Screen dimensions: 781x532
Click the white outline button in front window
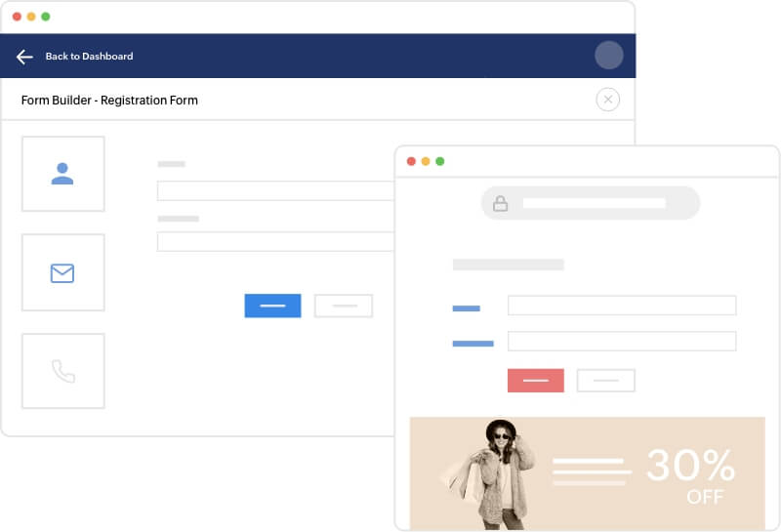click(605, 381)
